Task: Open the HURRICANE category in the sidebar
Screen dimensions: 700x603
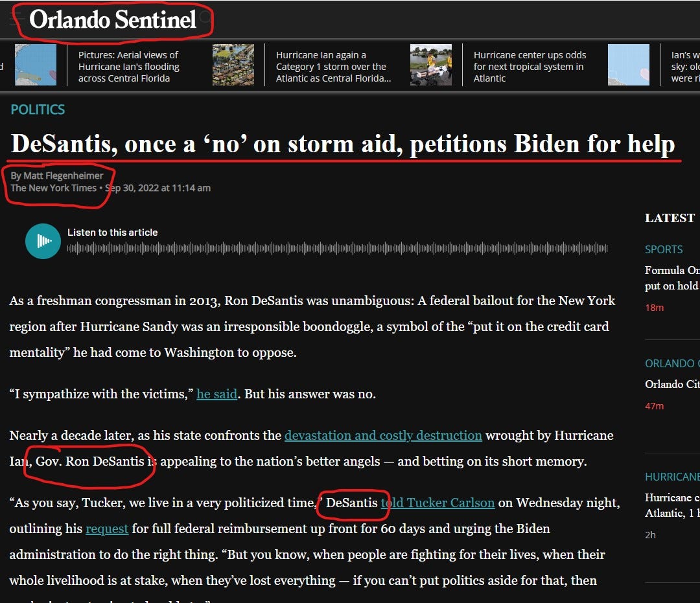Action: coord(672,477)
